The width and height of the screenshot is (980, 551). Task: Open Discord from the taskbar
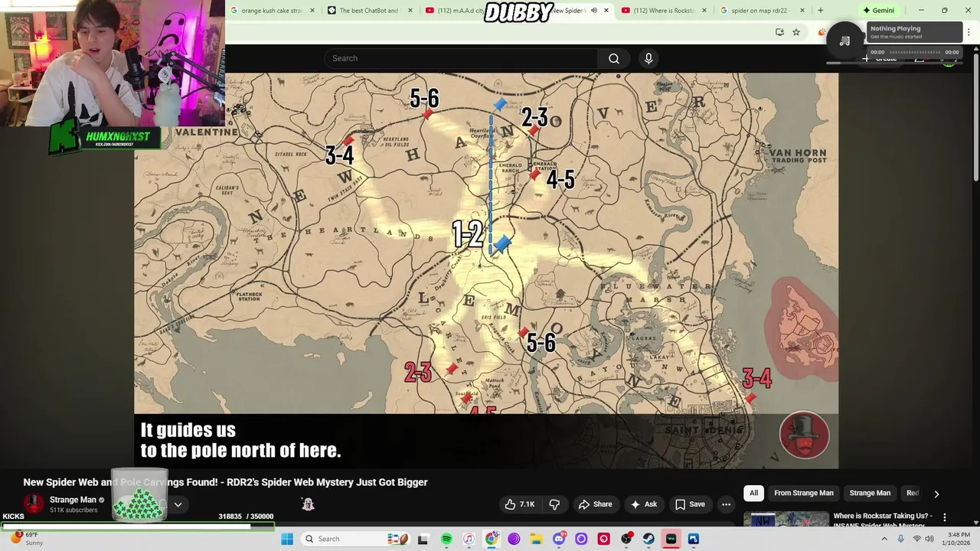pyautogui.click(x=559, y=539)
